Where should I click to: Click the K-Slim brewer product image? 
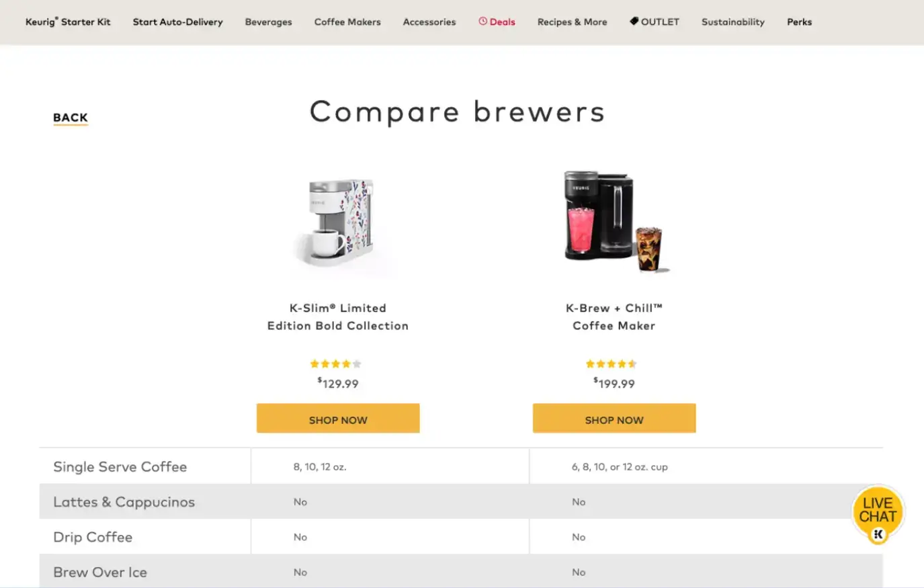tap(338, 222)
